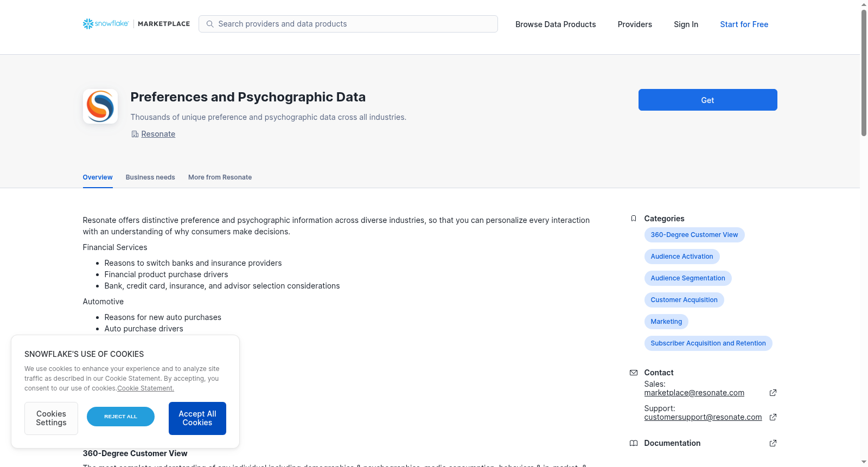Click the Financial Services subheading
This screenshot has width=868, height=467.
(115, 247)
